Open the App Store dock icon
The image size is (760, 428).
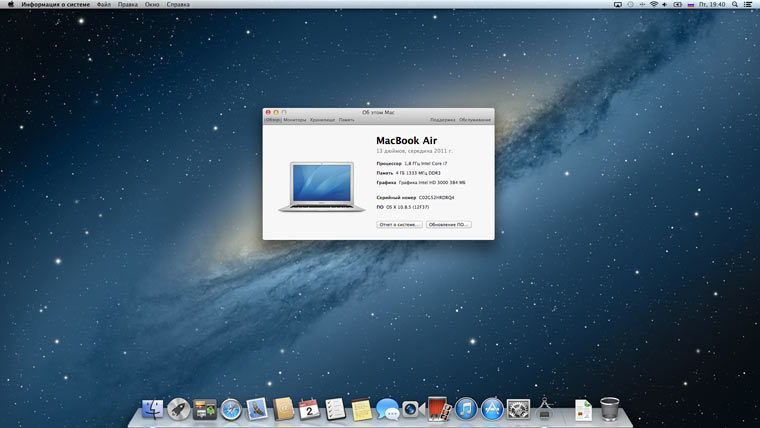point(491,408)
